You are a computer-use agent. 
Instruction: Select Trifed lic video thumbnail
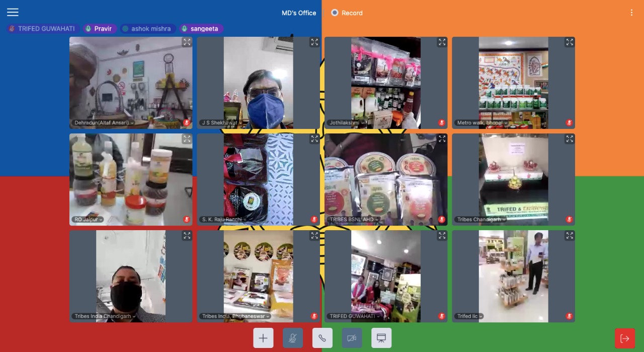[513, 276]
